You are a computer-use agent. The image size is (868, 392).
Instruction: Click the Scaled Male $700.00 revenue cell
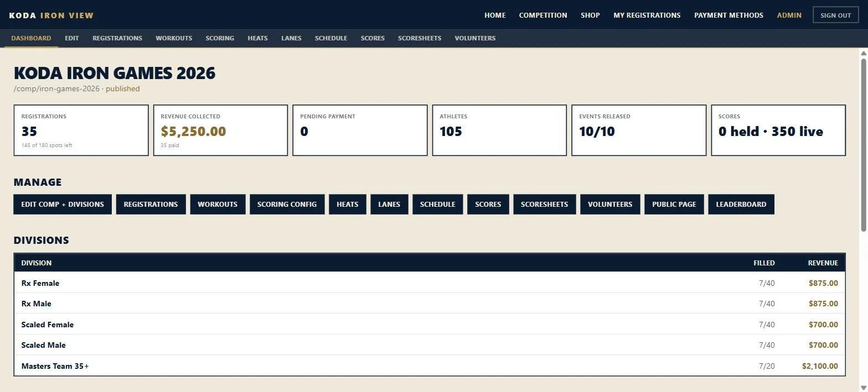[823, 345]
